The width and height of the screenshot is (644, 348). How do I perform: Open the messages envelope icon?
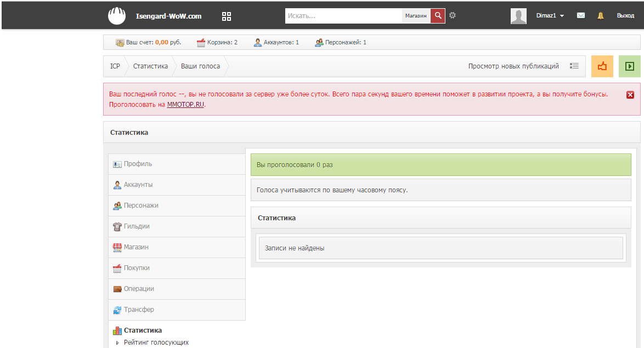[581, 15]
